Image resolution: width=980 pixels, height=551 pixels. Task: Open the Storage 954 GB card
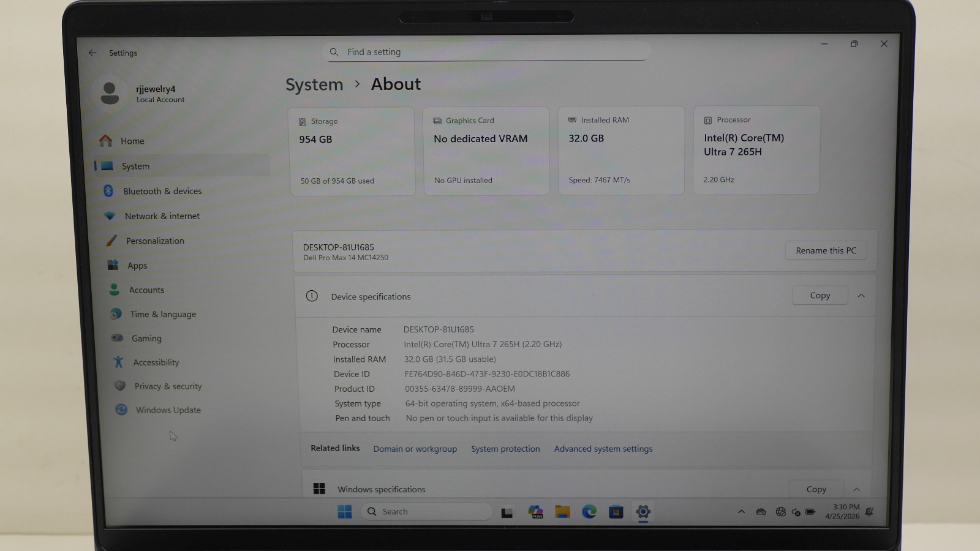[x=352, y=152]
